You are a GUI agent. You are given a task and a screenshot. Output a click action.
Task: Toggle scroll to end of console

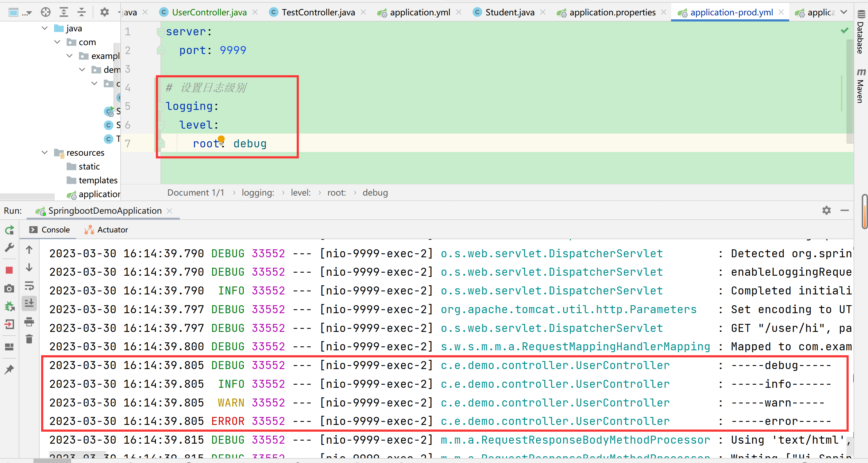29,303
